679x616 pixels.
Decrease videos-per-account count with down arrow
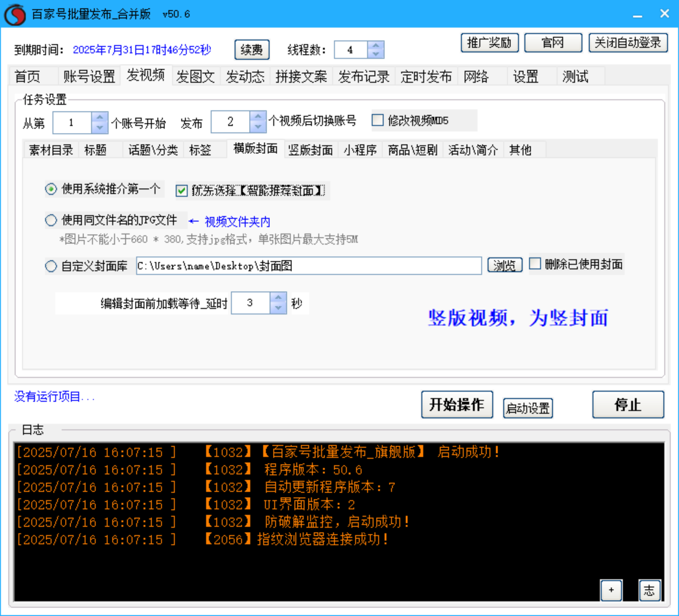pos(258,127)
